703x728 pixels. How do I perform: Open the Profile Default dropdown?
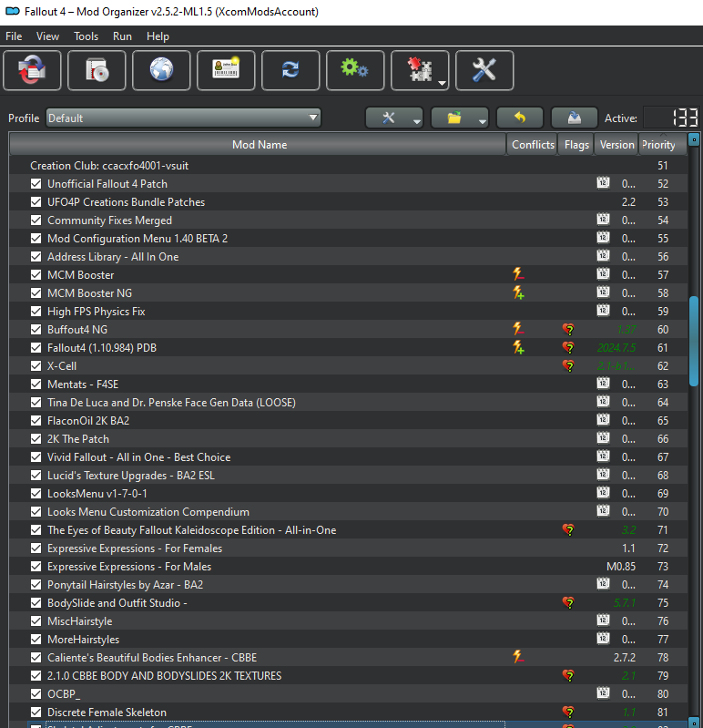coord(183,118)
